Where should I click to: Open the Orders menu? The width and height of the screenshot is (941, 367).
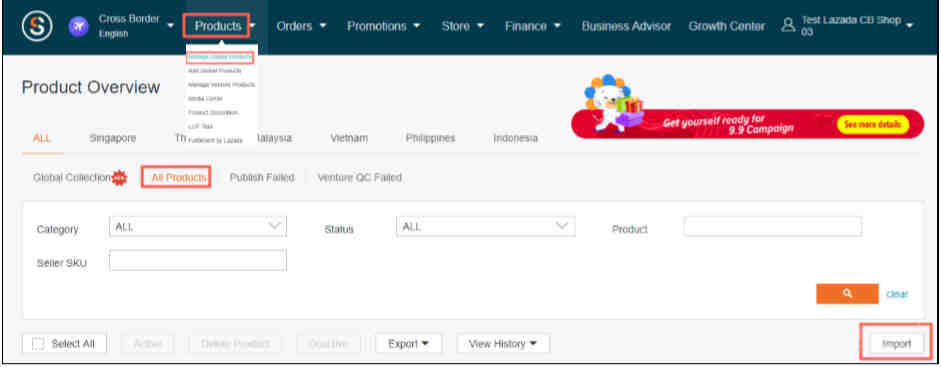point(301,26)
